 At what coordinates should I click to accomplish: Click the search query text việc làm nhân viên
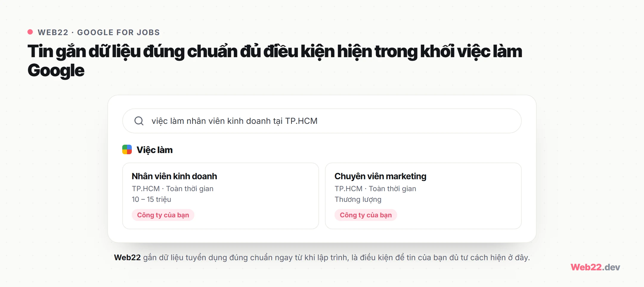(x=234, y=121)
